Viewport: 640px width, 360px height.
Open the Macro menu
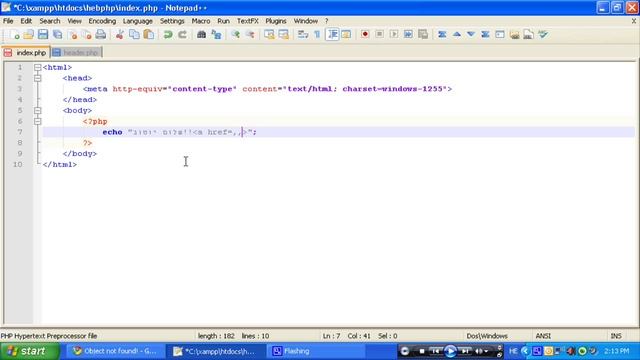201,21
